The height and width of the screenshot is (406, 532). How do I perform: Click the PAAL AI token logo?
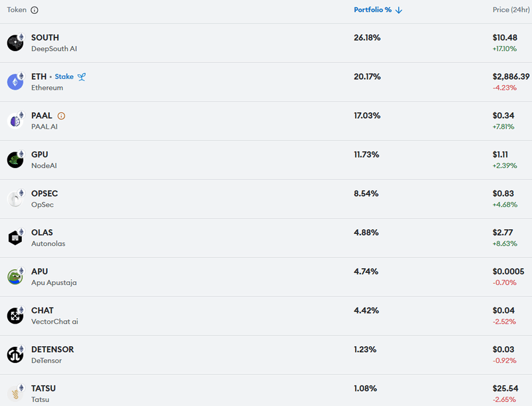(15, 121)
